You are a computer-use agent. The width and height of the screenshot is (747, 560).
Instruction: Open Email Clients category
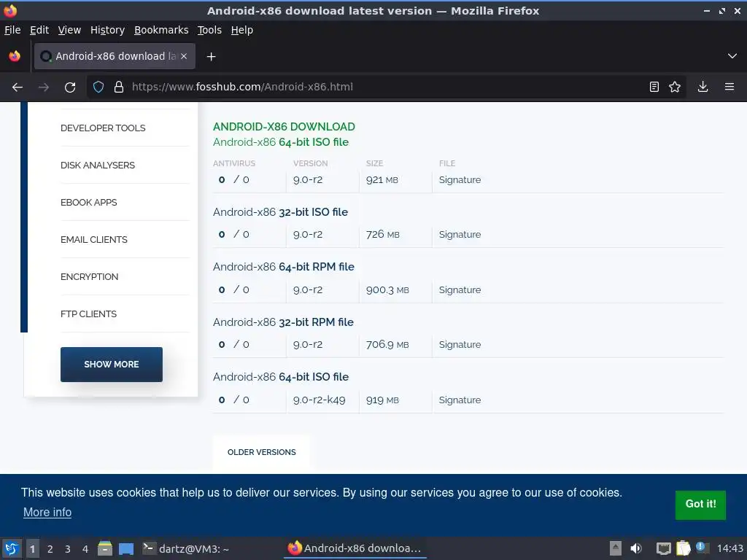tap(94, 239)
